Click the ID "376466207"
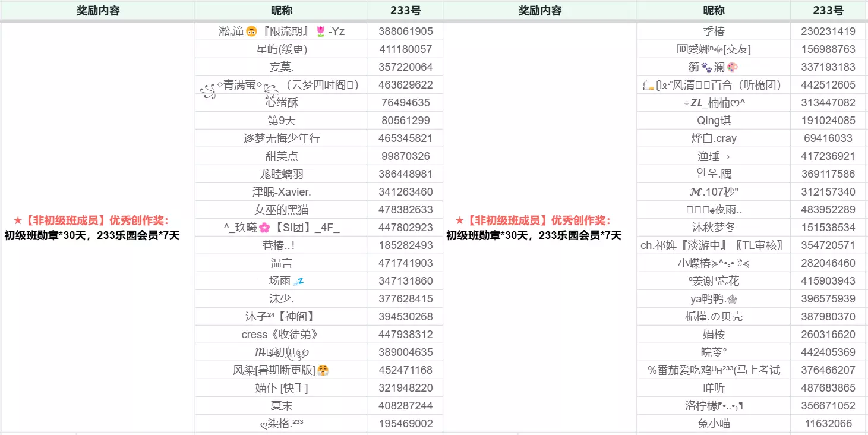The width and height of the screenshot is (868, 435). click(828, 370)
